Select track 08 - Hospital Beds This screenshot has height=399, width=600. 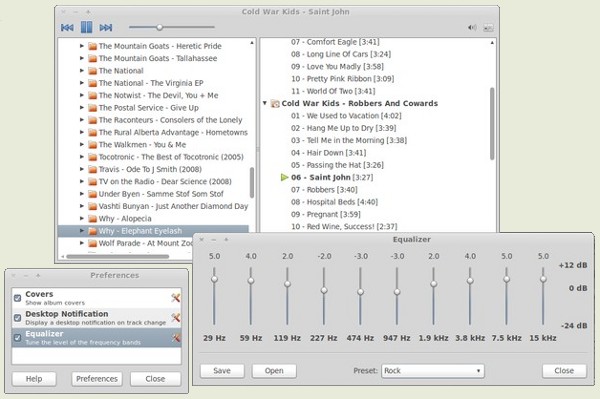pos(334,202)
